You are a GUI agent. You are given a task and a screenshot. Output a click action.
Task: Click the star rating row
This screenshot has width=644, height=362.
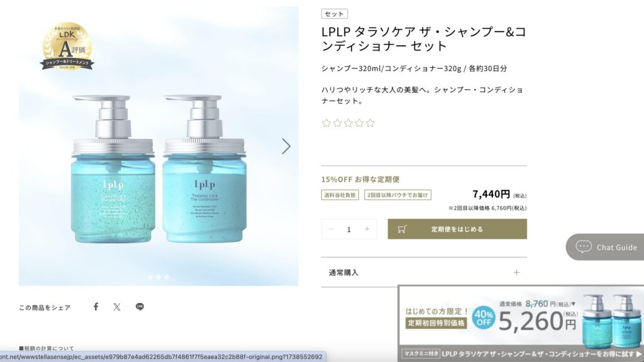pos(348,123)
